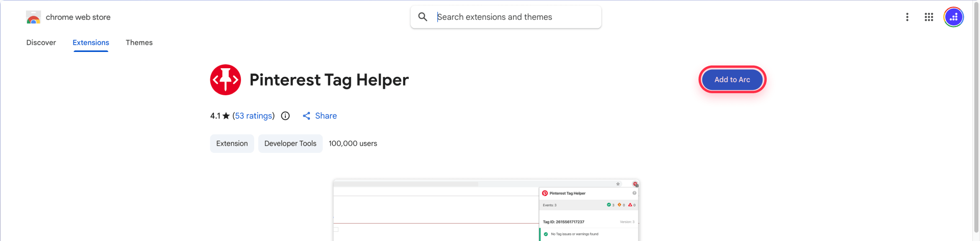Click the Pinterest Tag Helper heading
This screenshot has height=241, width=980.
(x=329, y=79)
